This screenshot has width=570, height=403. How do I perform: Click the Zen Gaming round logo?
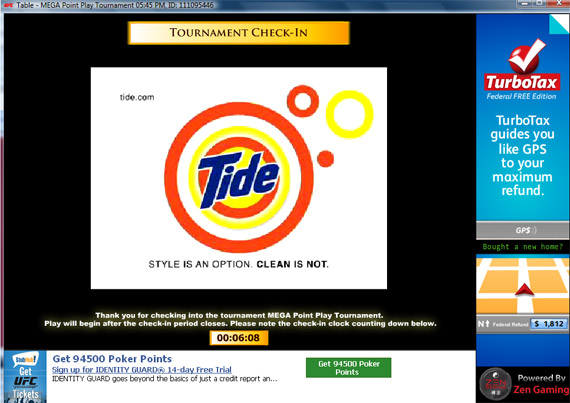[495, 384]
